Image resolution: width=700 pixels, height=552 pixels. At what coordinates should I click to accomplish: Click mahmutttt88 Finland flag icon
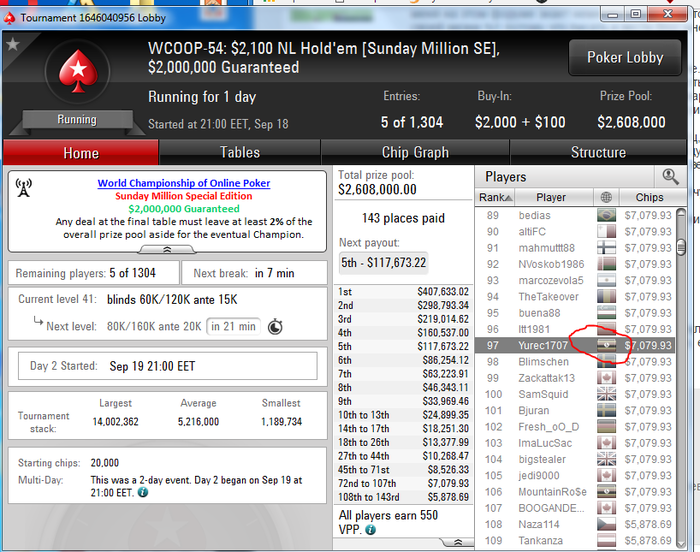point(606,248)
